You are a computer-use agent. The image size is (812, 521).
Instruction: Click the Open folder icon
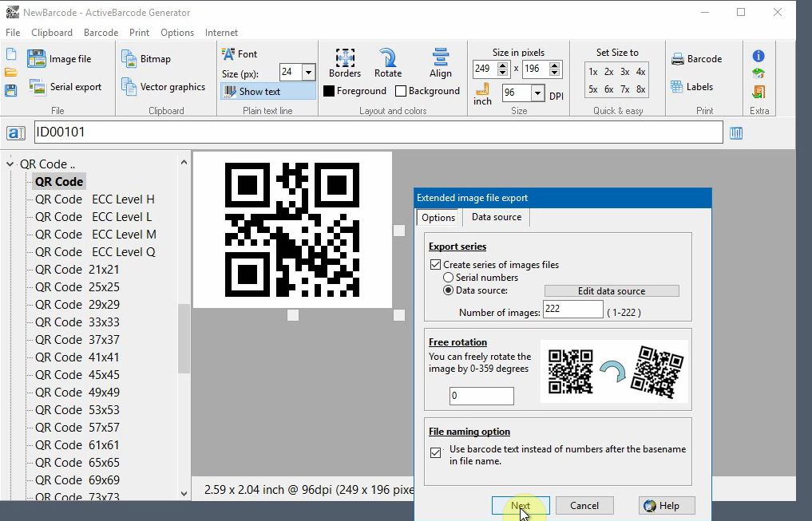[11, 73]
